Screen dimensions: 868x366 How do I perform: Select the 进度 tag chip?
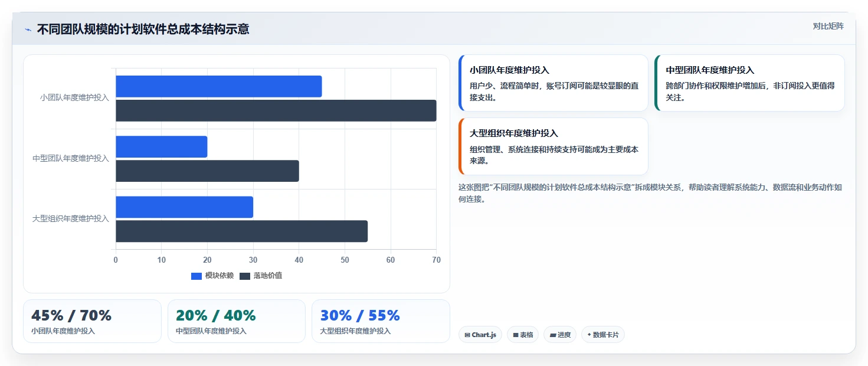(x=559, y=335)
